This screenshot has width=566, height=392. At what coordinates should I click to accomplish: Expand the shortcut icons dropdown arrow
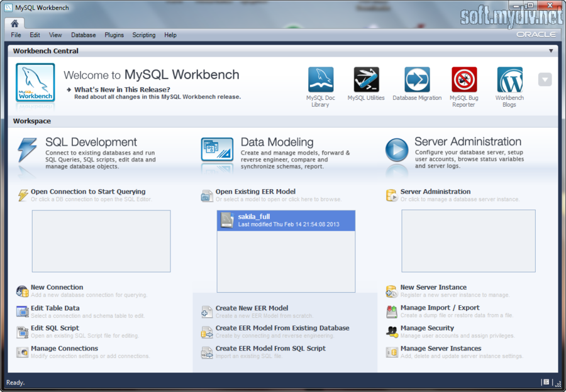click(x=545, y=79)
